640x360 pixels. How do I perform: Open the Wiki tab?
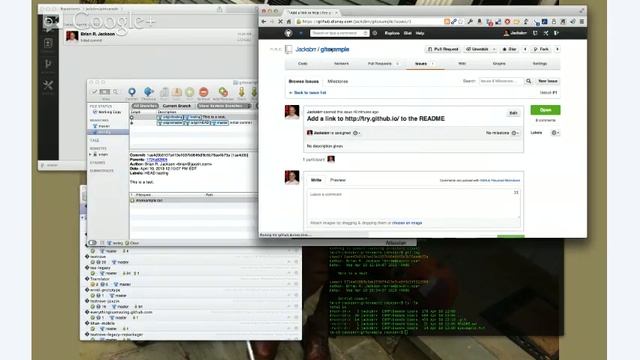coord(462,64)
